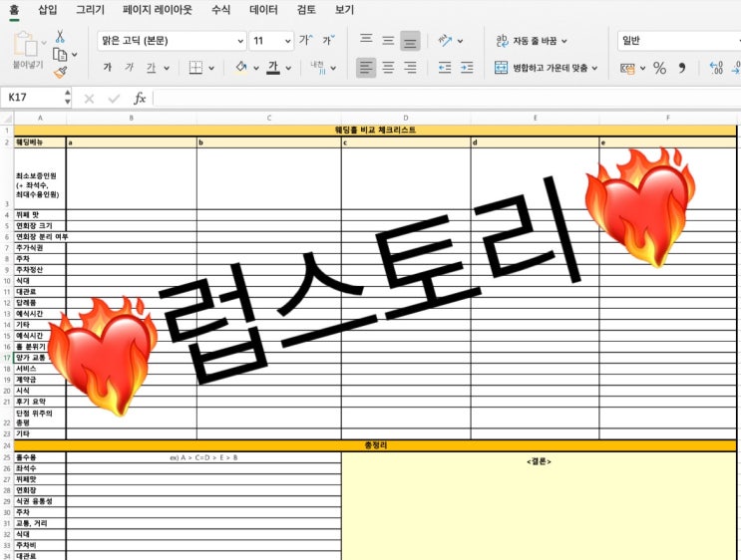Click the Decrease Font Size icon
The width and height of the screenshot is (741, 560).
coord(328,41)
